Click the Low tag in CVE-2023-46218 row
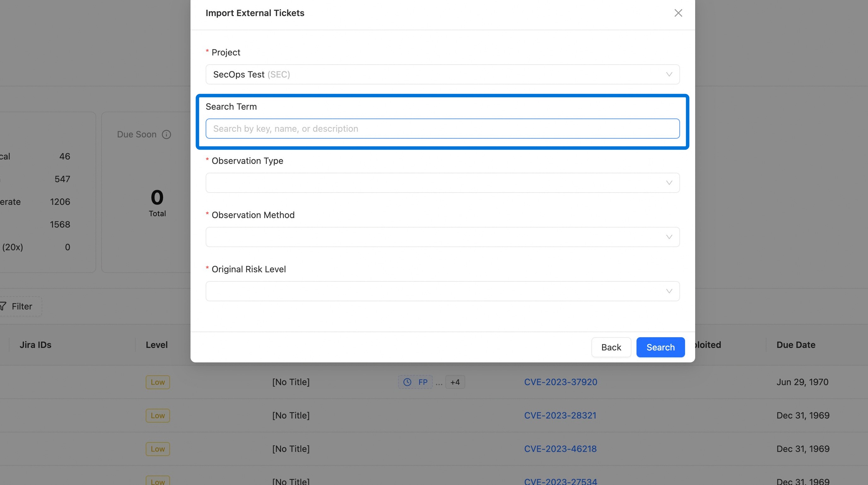The height and width of the screenshot is (485, 868). 158,449
